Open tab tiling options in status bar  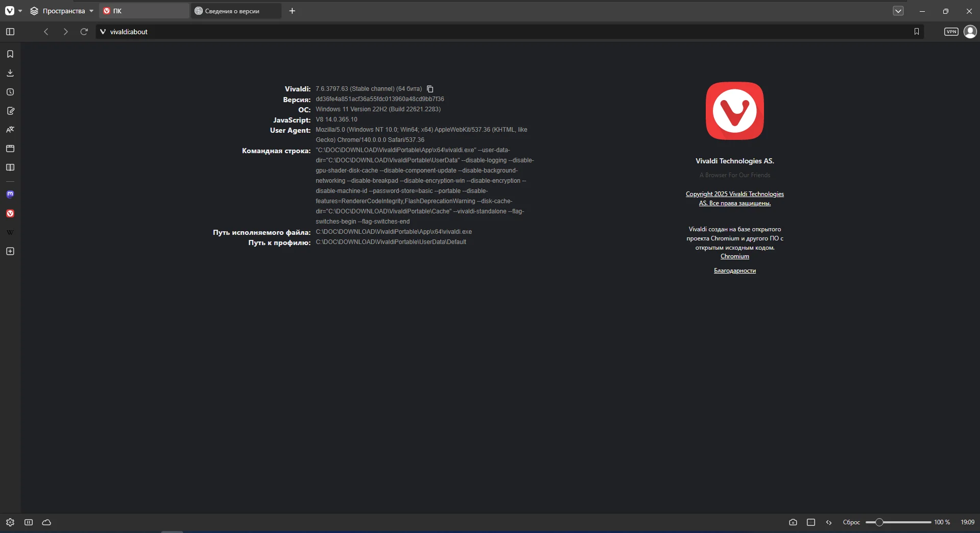click(811, 522)
